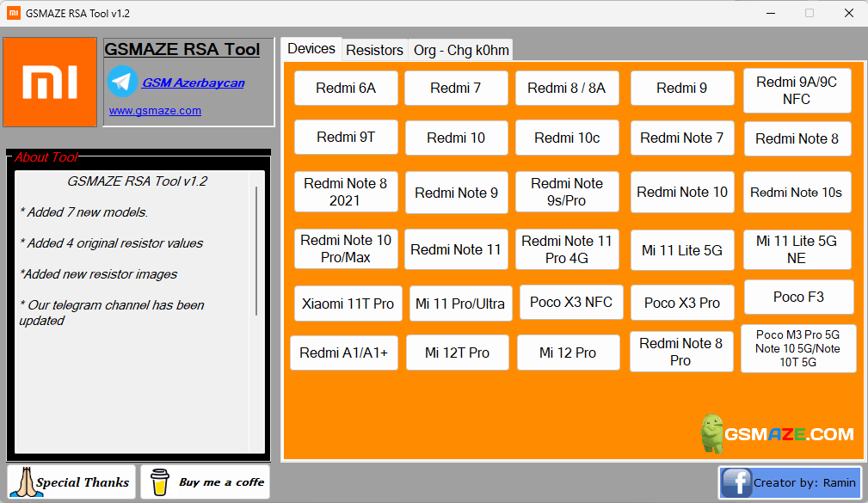Screen dimensions: 868x503
Task: Select the Redmi 6A device
Action: 345,88
